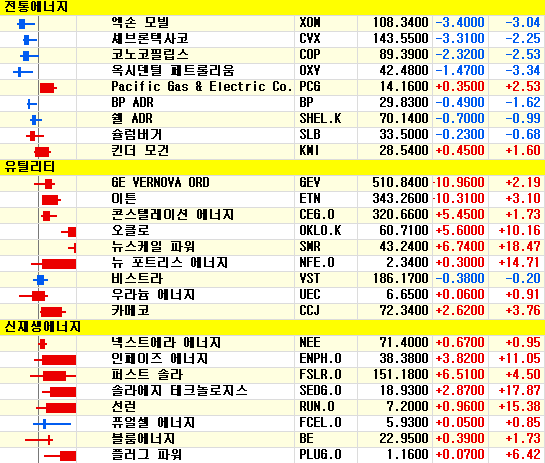Select the 카메코 stock name

[x=130, y=311]
